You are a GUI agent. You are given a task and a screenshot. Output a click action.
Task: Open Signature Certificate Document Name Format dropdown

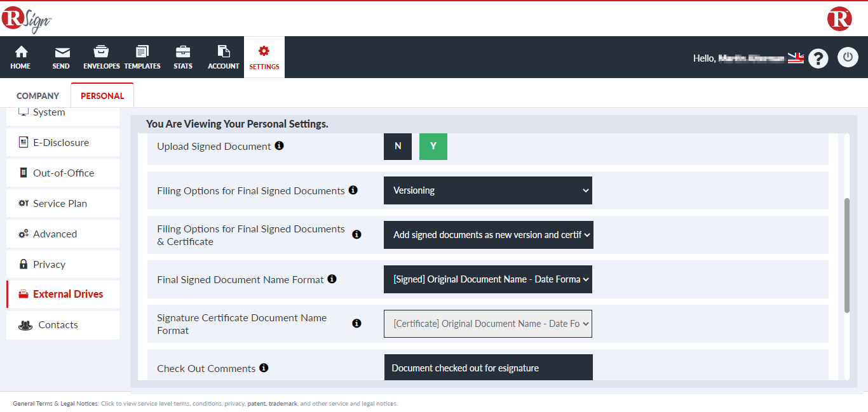[487, 324]
